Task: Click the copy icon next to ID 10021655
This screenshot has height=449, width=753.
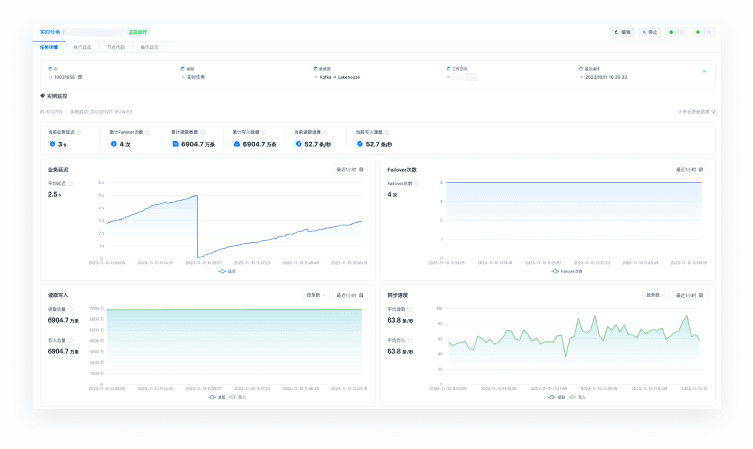Action: (81, 76)
